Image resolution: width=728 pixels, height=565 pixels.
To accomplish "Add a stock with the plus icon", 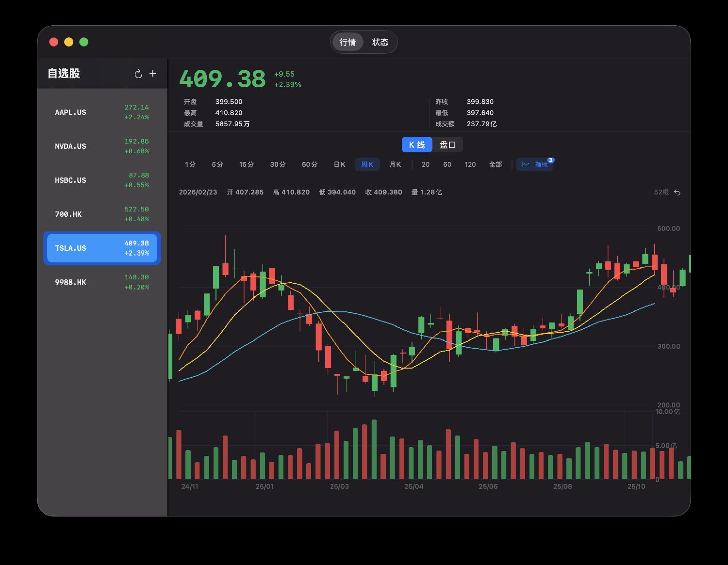I will point(153,73).
